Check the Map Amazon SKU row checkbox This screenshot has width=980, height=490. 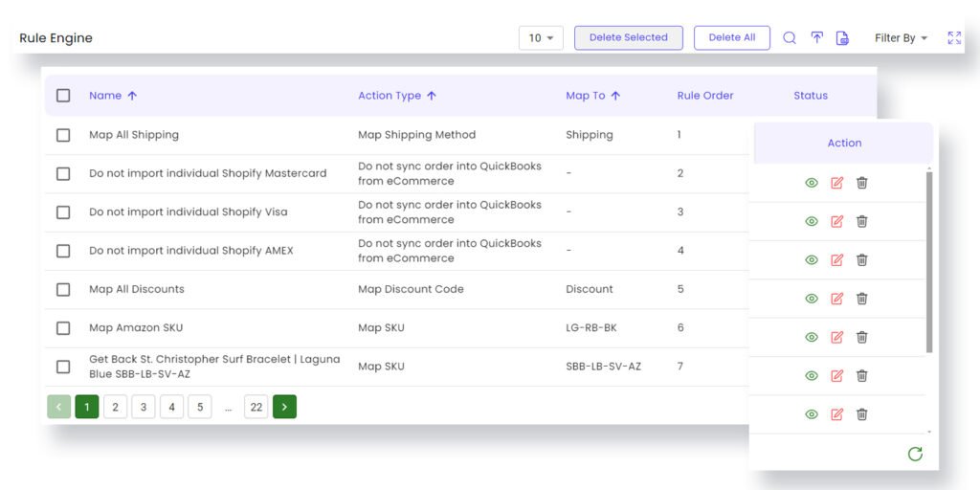click(63, 328)
